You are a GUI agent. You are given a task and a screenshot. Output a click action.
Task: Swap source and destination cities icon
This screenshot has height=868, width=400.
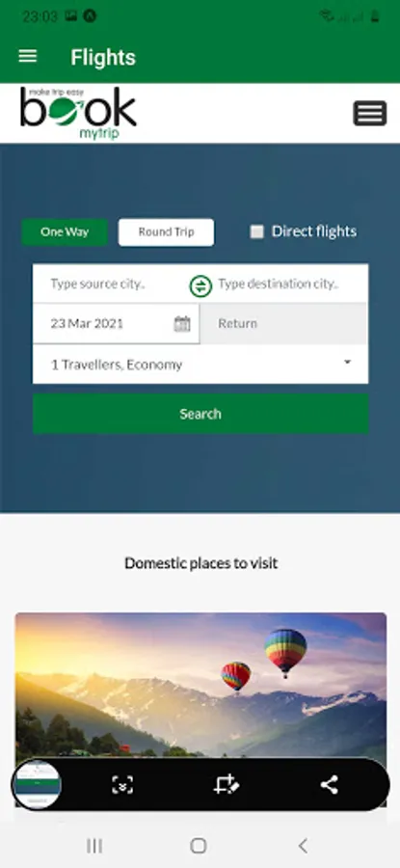(x=200, y=286)
